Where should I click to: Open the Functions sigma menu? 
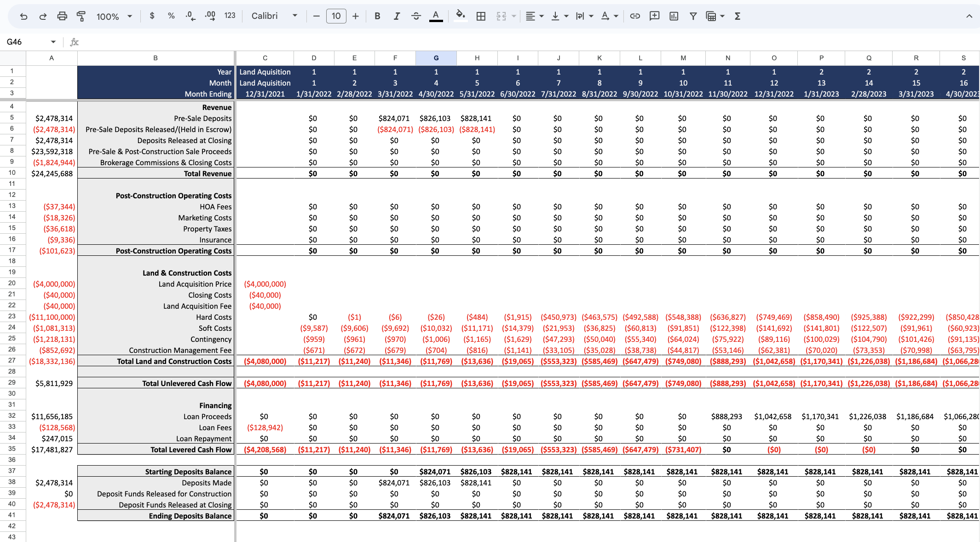(x=738, y=16)
